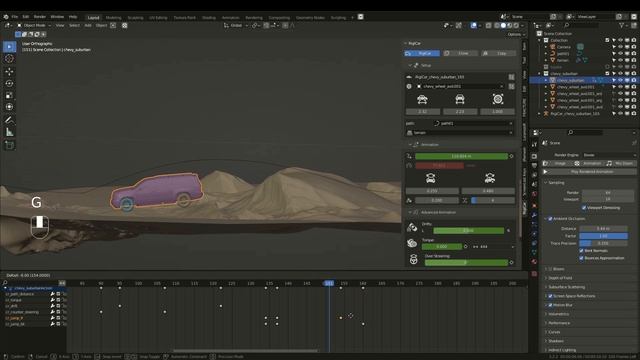Switch to the Modeling workspace tab

click(x=113, y=18)
